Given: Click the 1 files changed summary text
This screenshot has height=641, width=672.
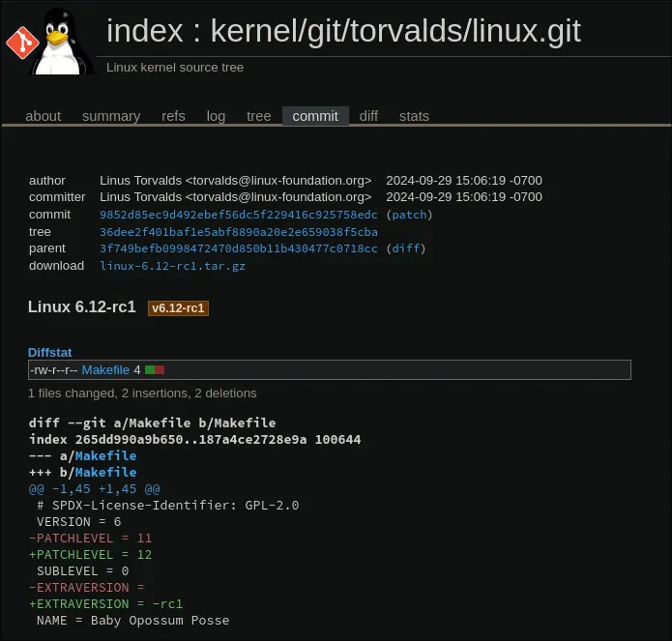Looking at the screenshot, I should [x=142, y=393].
